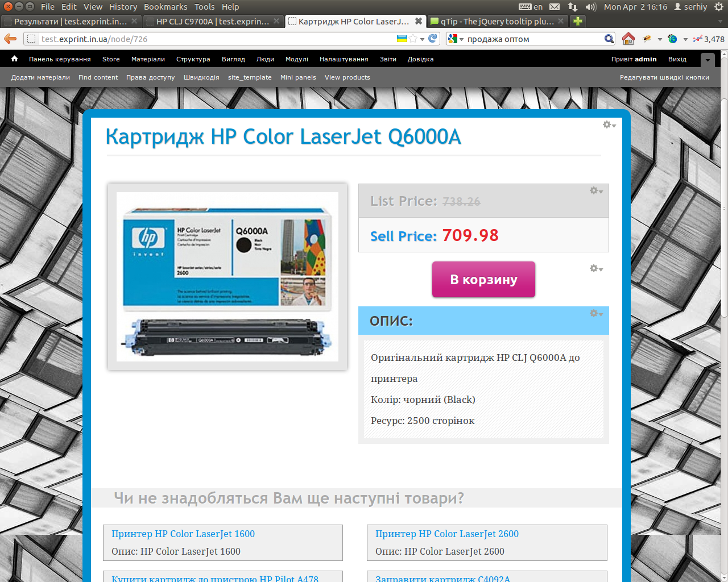Open the Help menu
The width and height of the screenshot is (728, 582).
click(x=230, y=7)
